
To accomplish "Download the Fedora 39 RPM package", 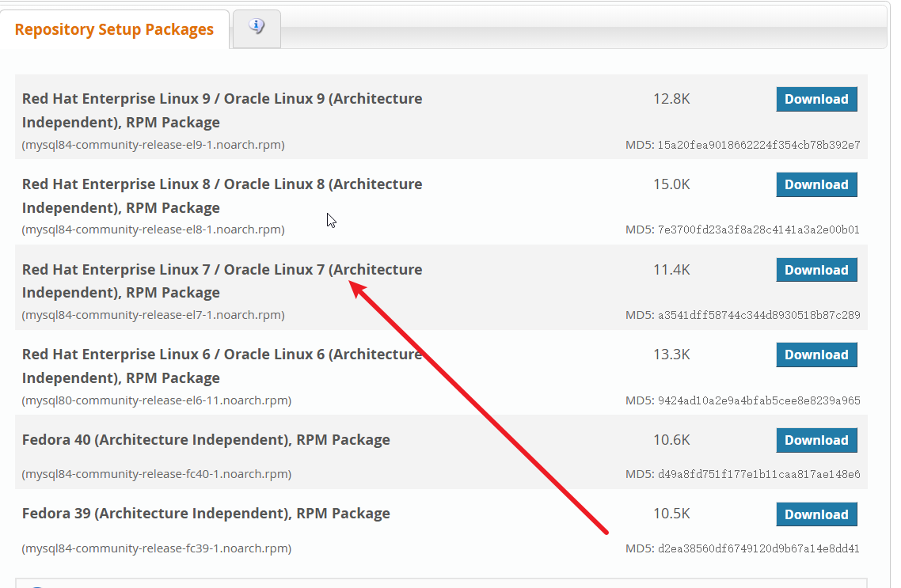I will 816,514.
